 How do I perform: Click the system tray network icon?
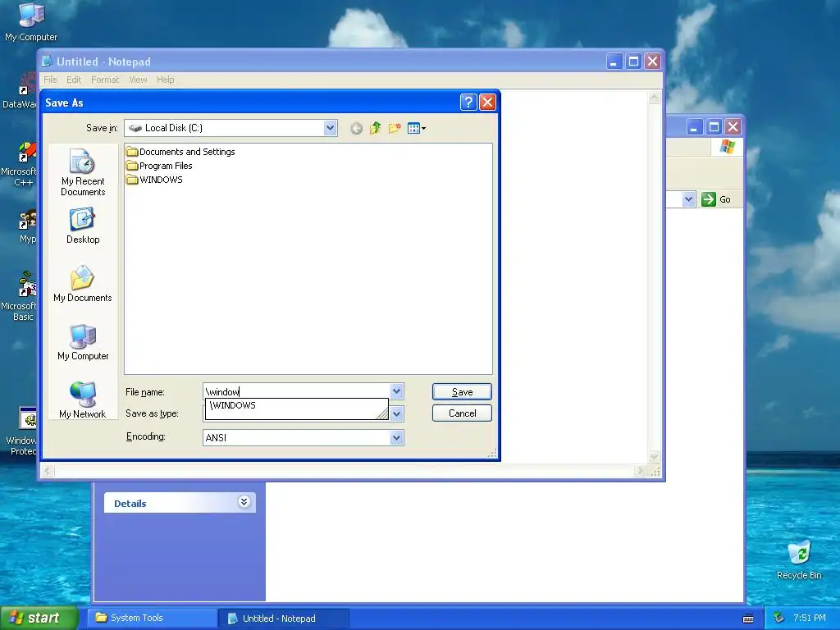point(779,619)
